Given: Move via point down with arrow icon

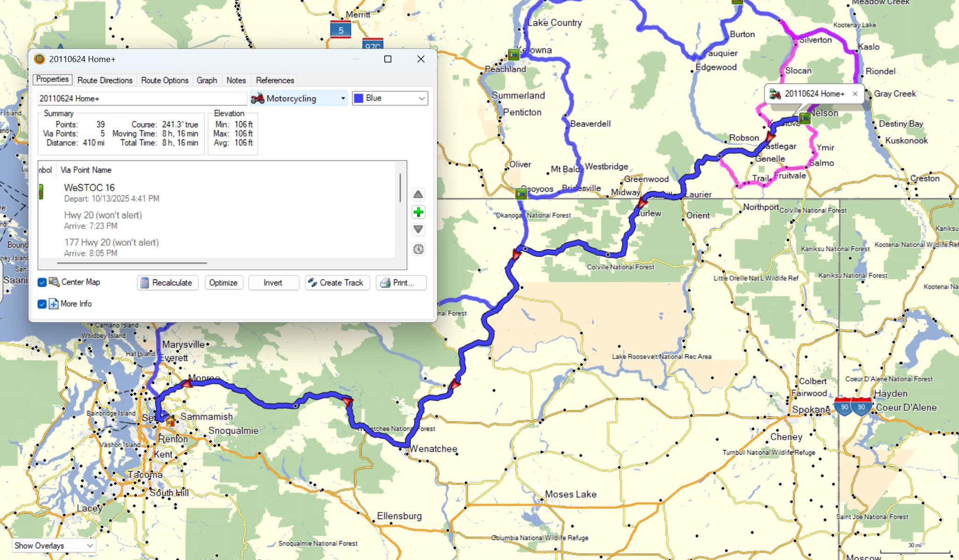Looking at the screenshot, I should (x=418, y=229).
